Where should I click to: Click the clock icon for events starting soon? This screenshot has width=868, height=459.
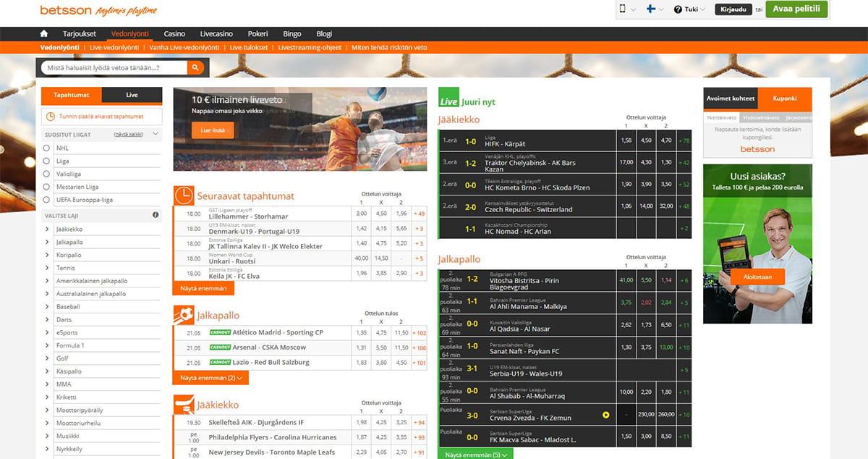[x=51, y=117]
